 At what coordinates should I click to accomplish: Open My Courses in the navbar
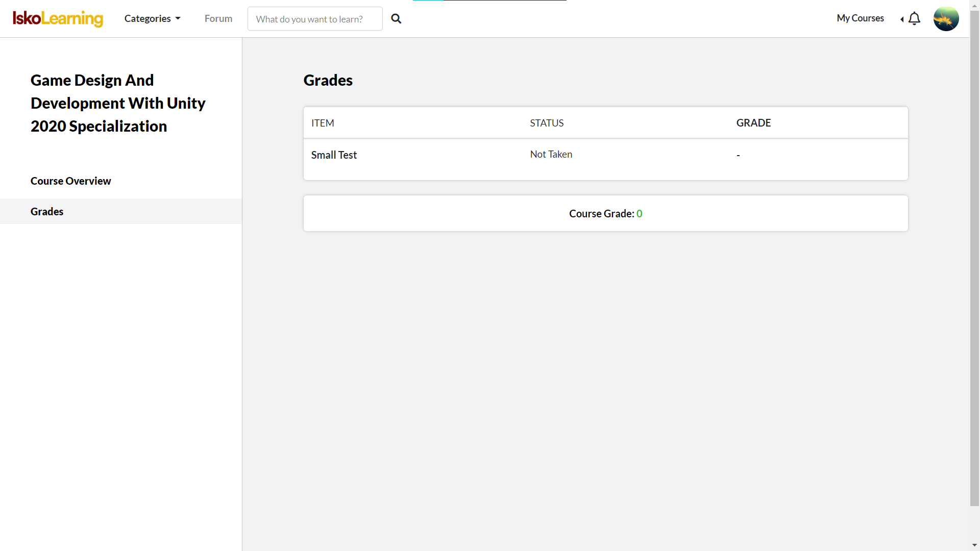pos(860,18)
